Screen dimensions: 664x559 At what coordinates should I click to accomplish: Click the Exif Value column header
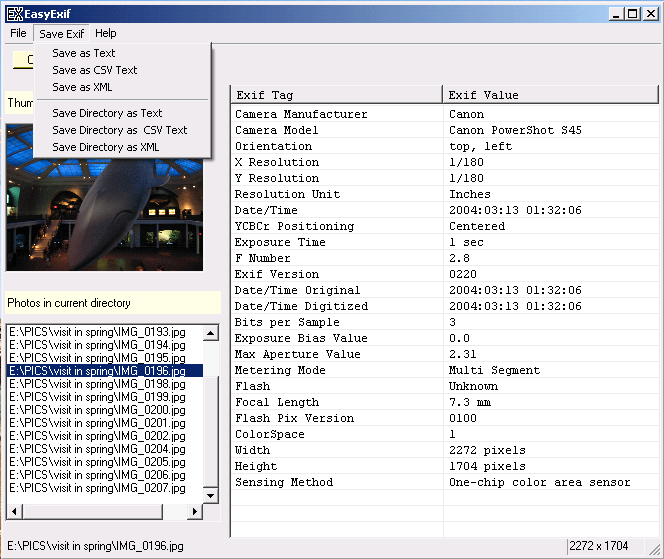551,95
